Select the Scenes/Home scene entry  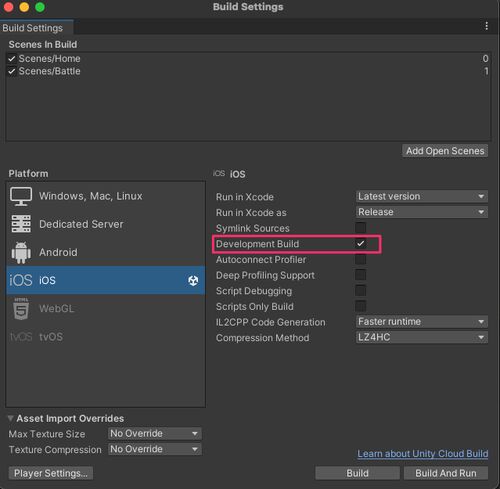(248, 59)
